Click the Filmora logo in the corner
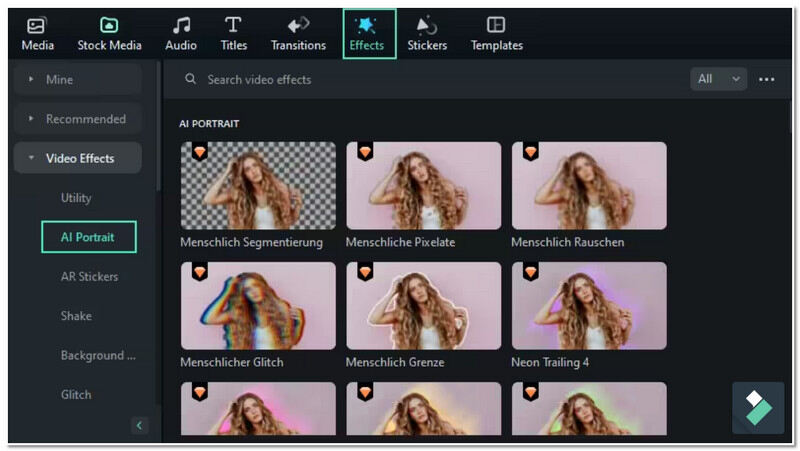 [758, 407]
